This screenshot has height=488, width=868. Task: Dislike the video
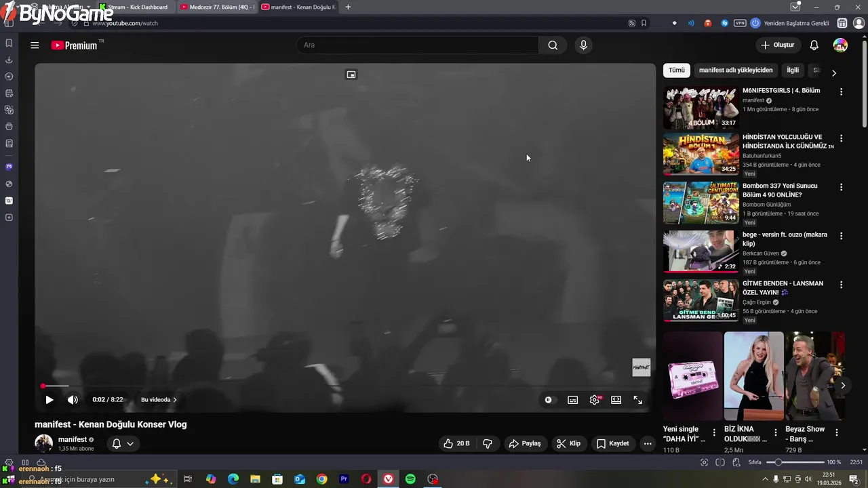point(488,444)
